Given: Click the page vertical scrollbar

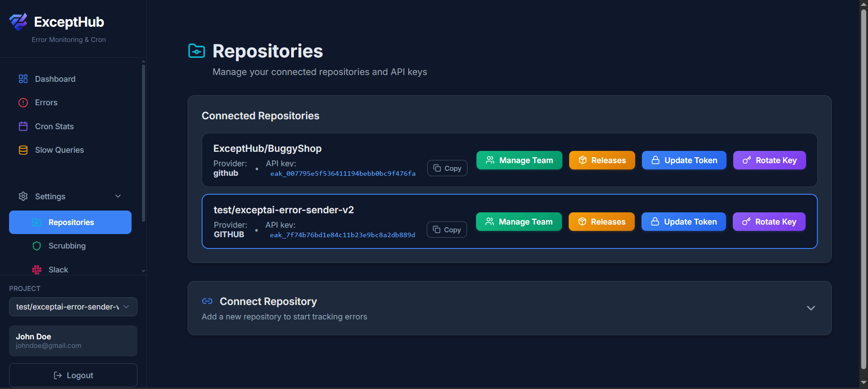Looking at the screenshot, I should coord(863,190).
